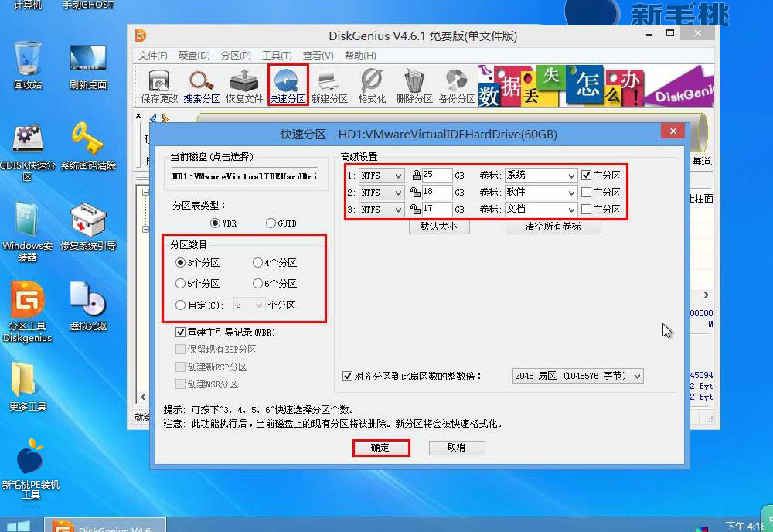The width and height of the screenshot is (773, 532).
Task: Open the View (查看) menu
Action: pos(318,55)
